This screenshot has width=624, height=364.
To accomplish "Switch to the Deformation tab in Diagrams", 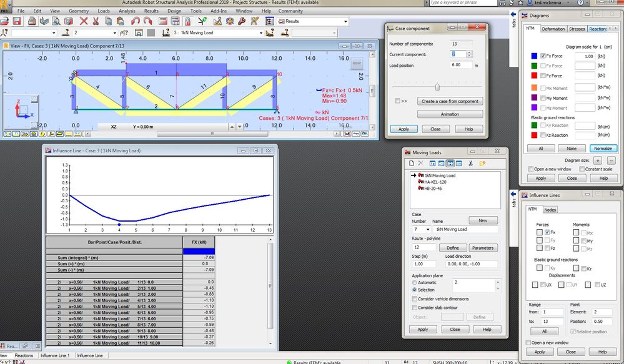I will [x=553, y=29].
